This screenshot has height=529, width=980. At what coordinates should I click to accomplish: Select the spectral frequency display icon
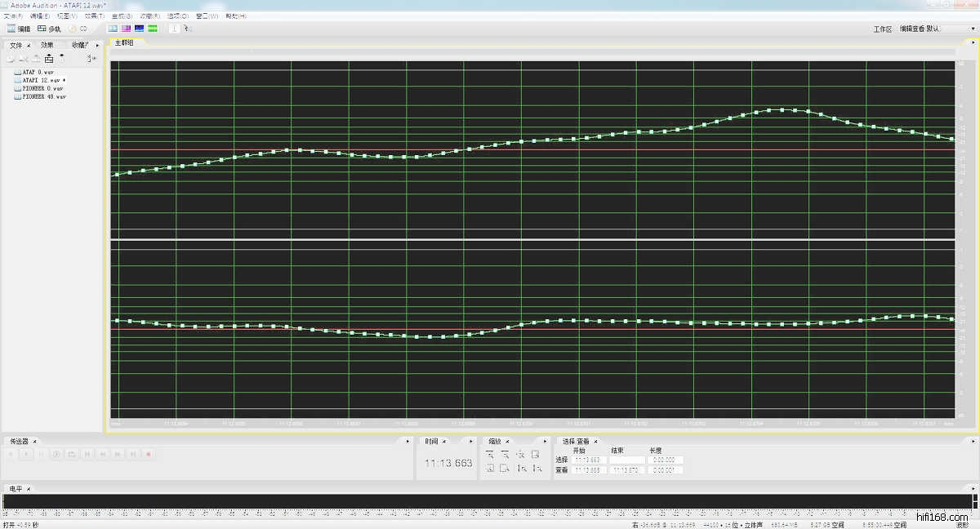[127, 29]
